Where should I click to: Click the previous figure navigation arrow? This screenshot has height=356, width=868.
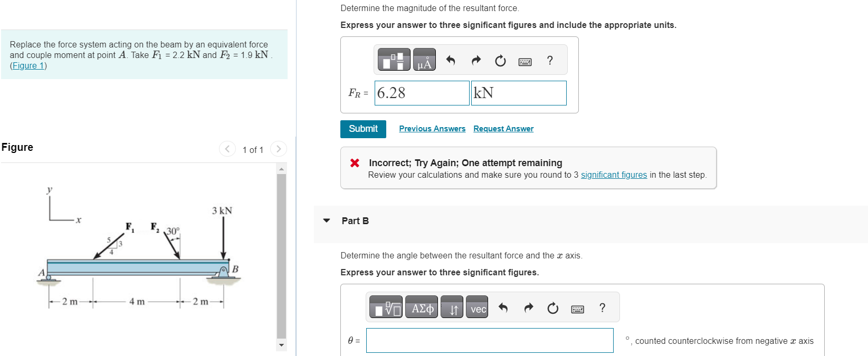point(227,150)
